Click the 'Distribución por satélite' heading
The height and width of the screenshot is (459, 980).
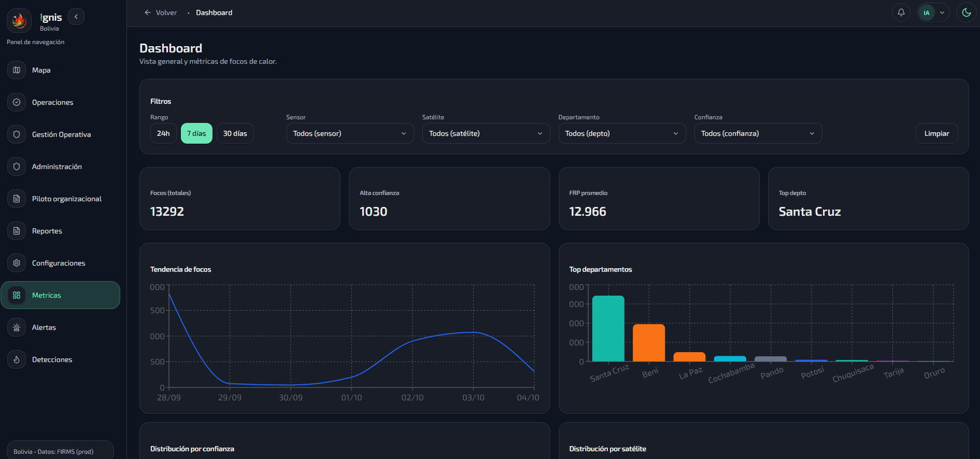608,449
